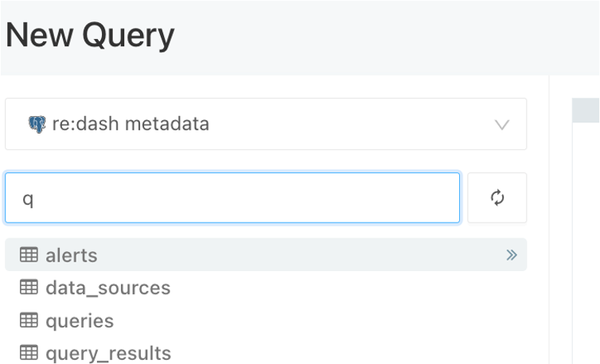Viewport: 600px width, 364px height.
Task: Edit the New Query title
Action: 90,35
